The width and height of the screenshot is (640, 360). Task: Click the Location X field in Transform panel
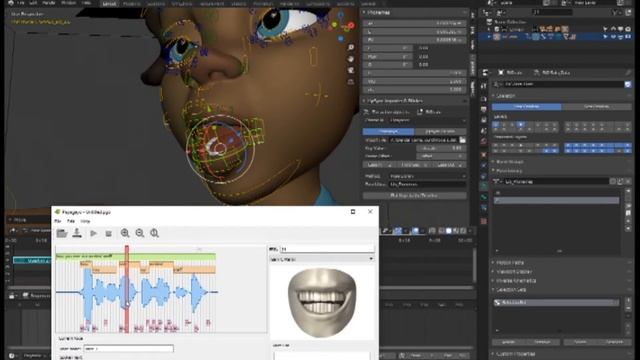[x=415, y=24]
